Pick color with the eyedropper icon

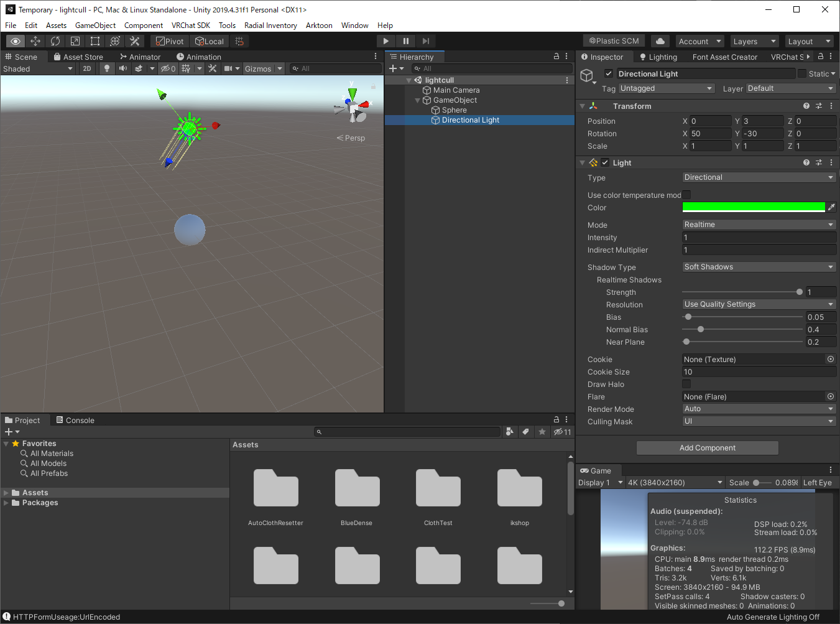coord(831,207)
